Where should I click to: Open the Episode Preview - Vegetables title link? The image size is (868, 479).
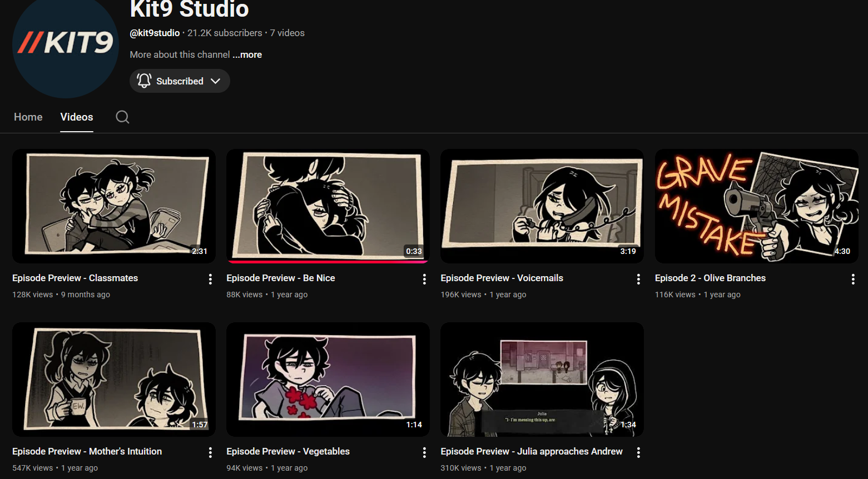(288, 451)
